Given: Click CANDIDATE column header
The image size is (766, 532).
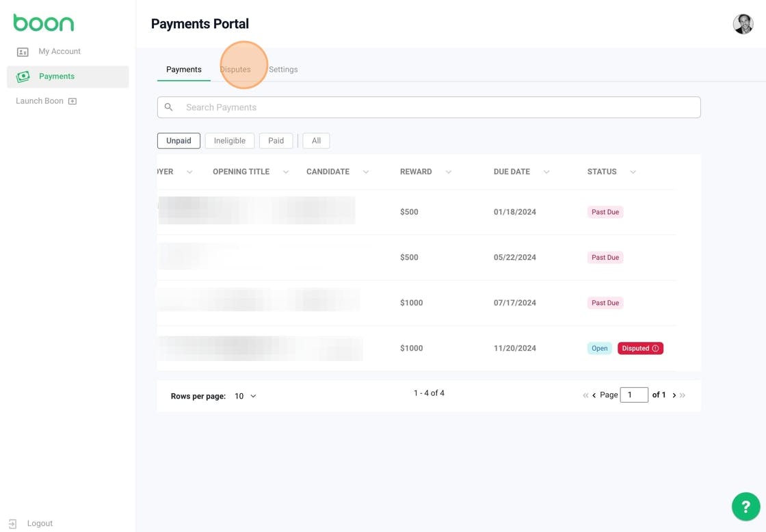Looking at the screenshot, I should point(328,172).
